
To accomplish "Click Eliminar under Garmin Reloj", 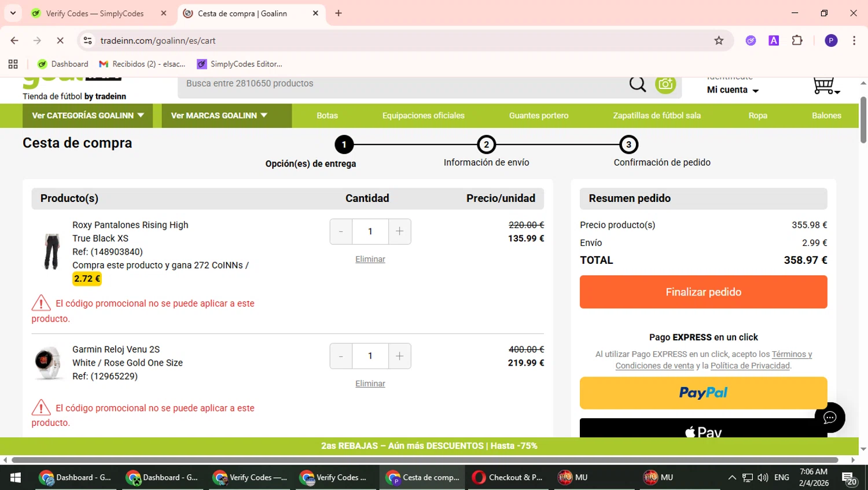I will pyautogui.click(x=370, y=384).
